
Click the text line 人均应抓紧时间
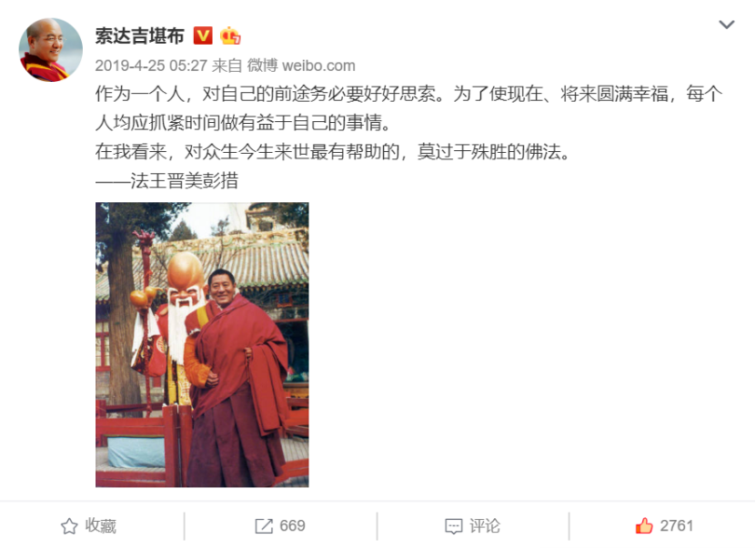coord(243,123)
